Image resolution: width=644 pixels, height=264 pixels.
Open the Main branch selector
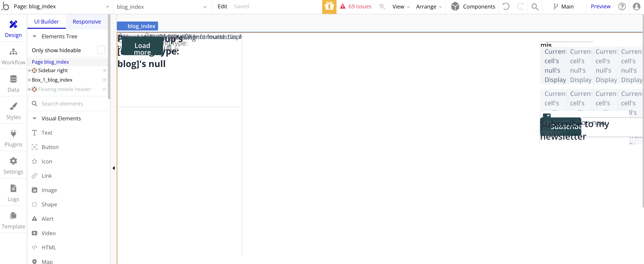(x=563, y=6)
